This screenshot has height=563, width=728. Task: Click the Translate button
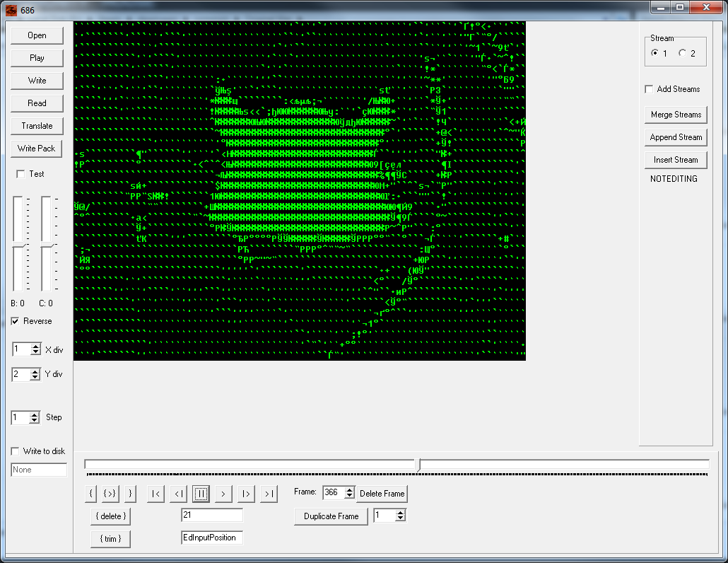coord(37,126)
